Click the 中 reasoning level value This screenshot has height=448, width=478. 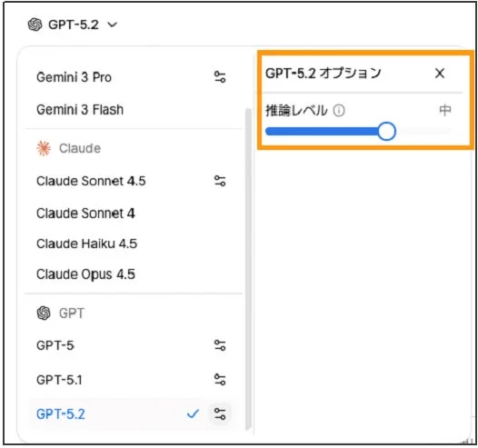click(444, 110)
